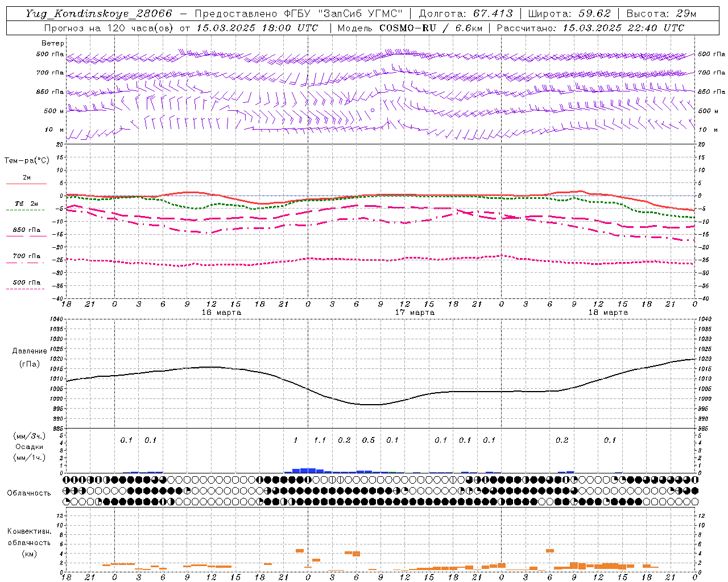Viewport: 728px width, 582px height.
Task: Click the (мм/3ч.) precipitation unit label
Action: (x=30, y=436)
